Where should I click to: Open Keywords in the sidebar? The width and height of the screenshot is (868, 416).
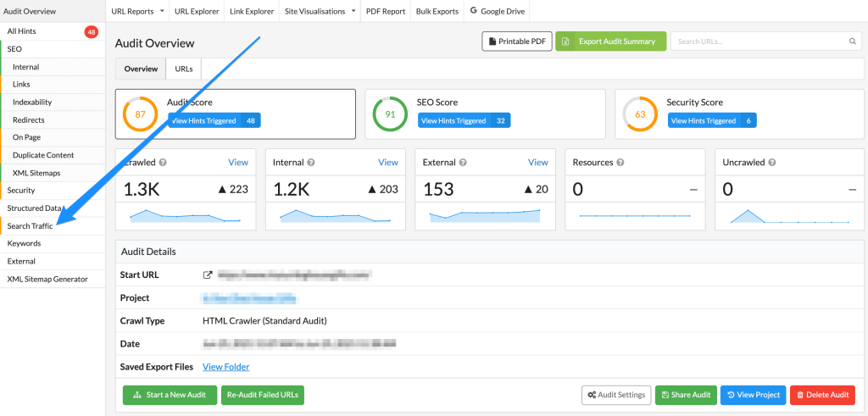pyautogui.click(x=52, y=243)
